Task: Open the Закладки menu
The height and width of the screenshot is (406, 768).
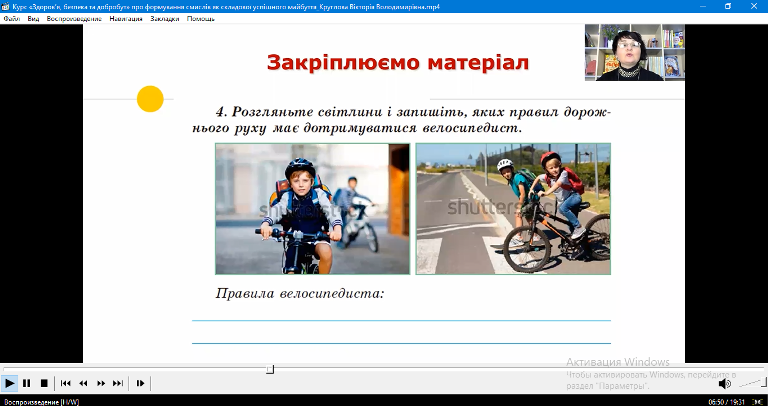Action: (165, 19)
